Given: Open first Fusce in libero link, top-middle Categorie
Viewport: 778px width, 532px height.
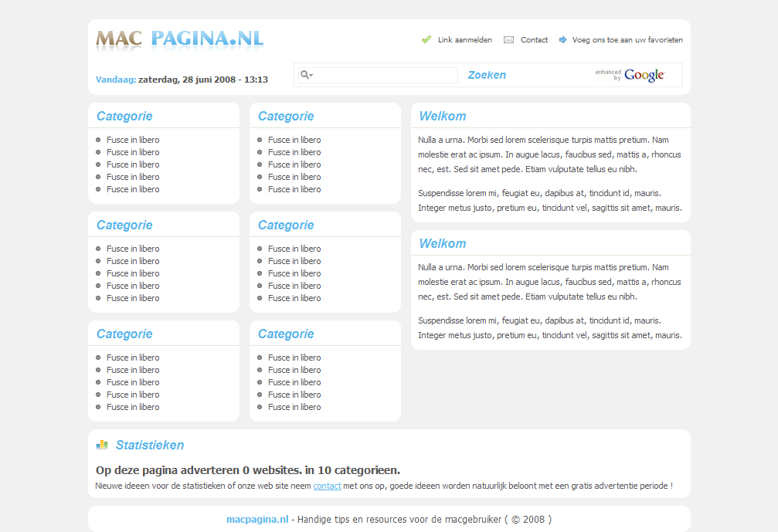Looking at the screenshot, I should [x=294, y=140].
